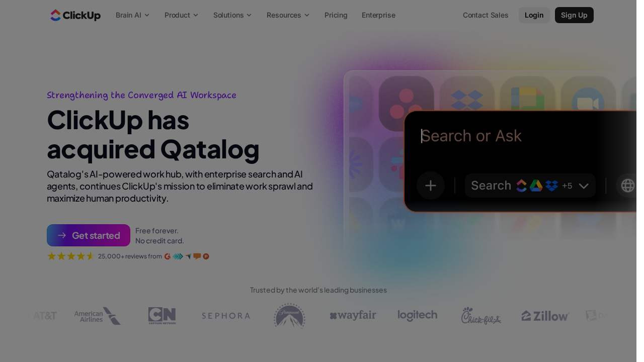Select Enterprise in the navigation bar
644x362 pixels.
[x=378, y=15]
